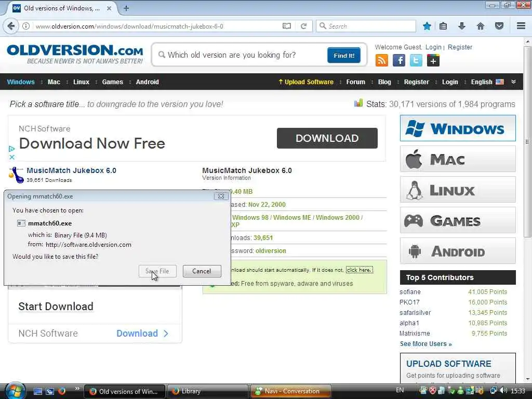Viewport: 532px width, 399px height.
Task: Open the Forum nav link
Action: coord(355,82)
